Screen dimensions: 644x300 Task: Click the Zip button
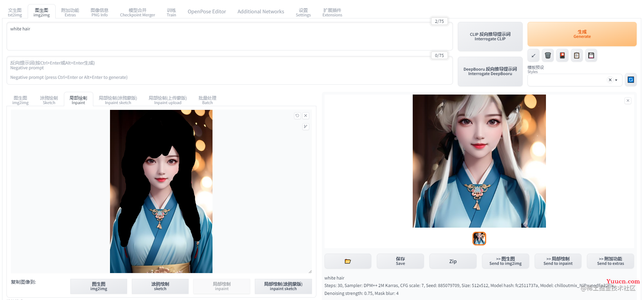tap(453, 261)
